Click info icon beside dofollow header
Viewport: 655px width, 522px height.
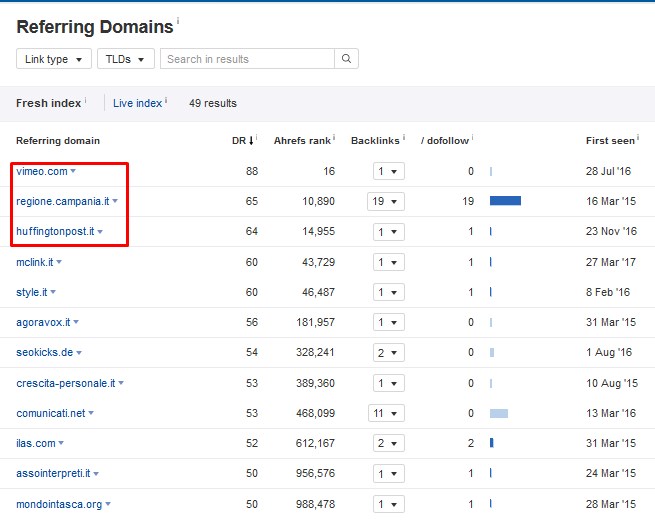[472, 138]
